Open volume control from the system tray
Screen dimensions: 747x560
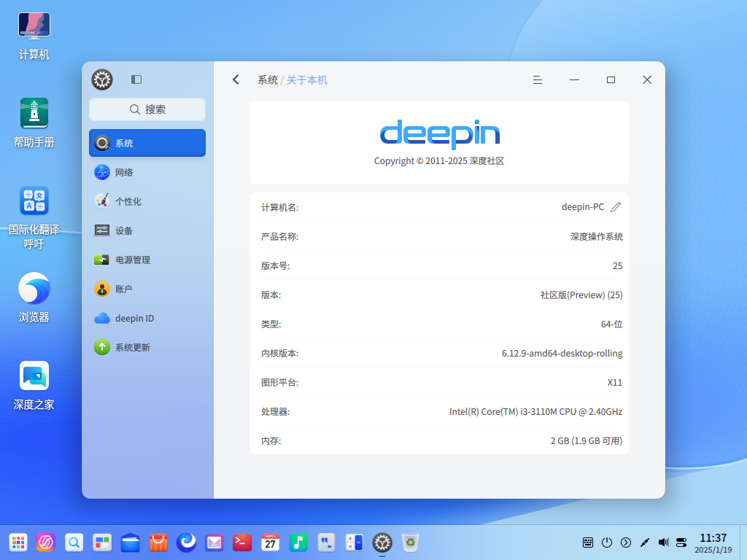(664, 542)
